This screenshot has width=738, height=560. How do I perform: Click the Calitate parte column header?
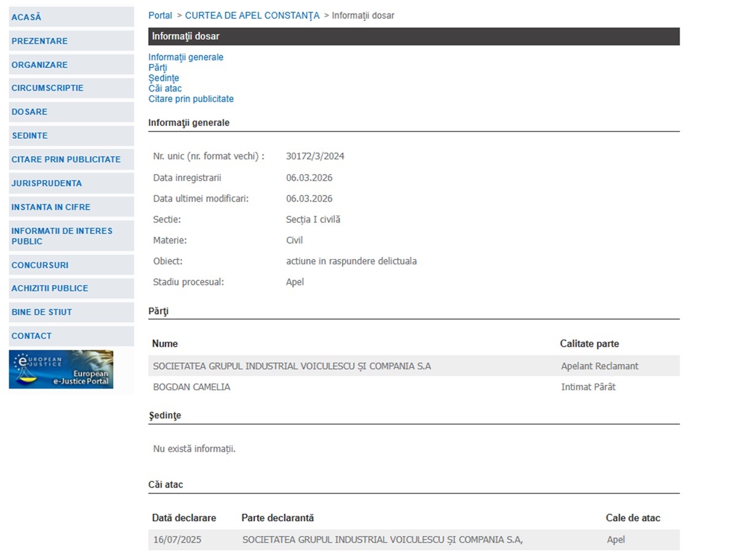tap(589, 344)
